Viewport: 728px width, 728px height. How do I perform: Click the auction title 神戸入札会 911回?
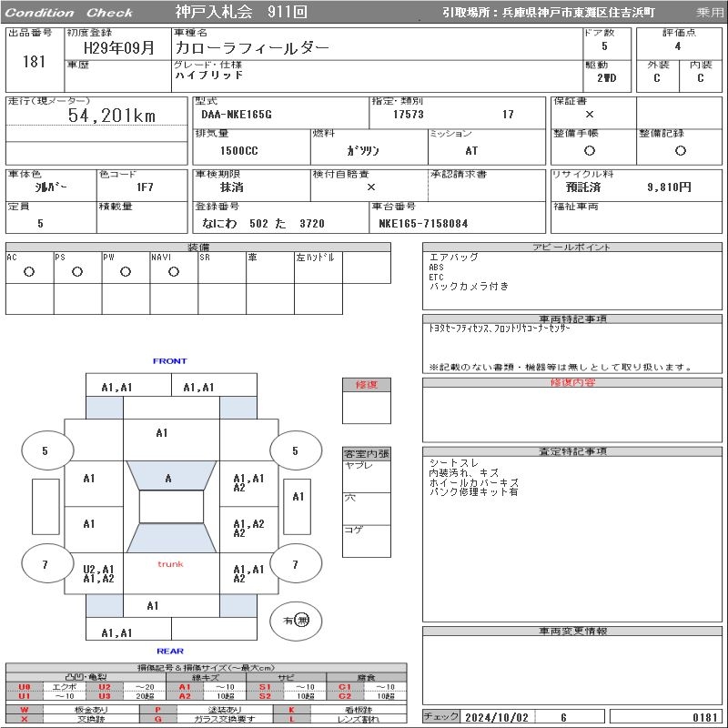coord(241,12)
